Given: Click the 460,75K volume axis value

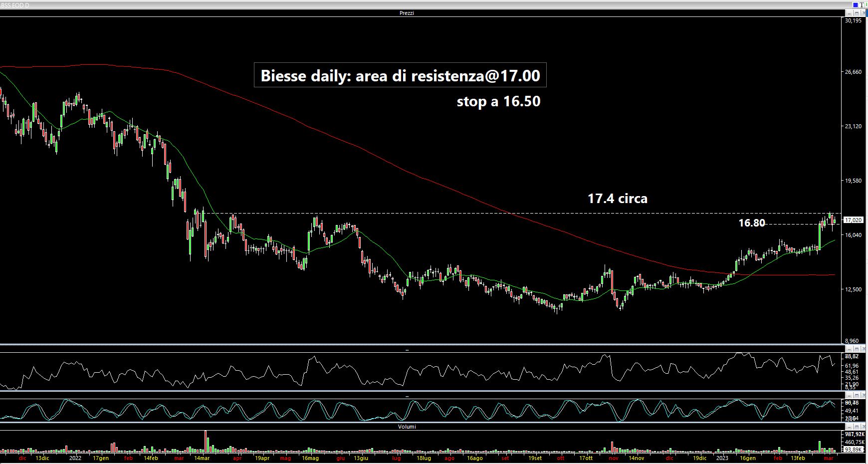Looking at the screenshot, I should [855, 442].
